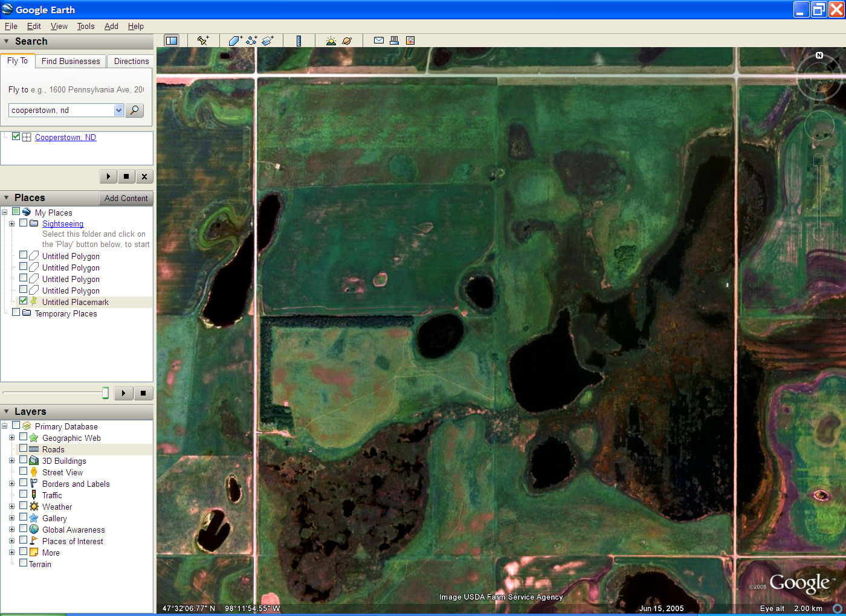Click the Street View layer icon
This screenshot has width=846, height=616.
point(34,472)
